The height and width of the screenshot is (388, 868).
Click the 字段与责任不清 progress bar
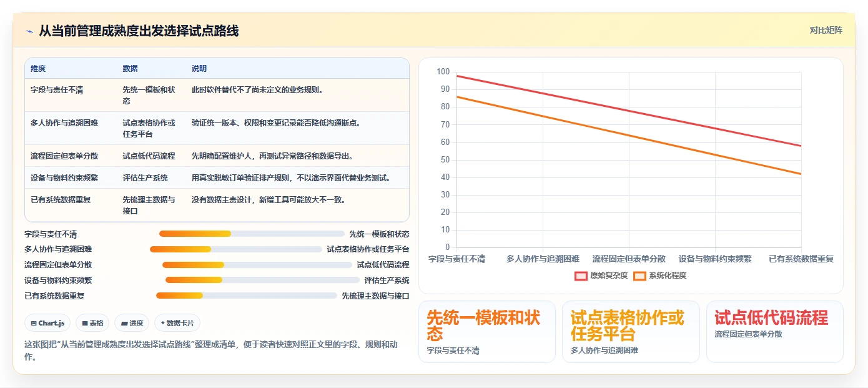(x=252, y=234)
